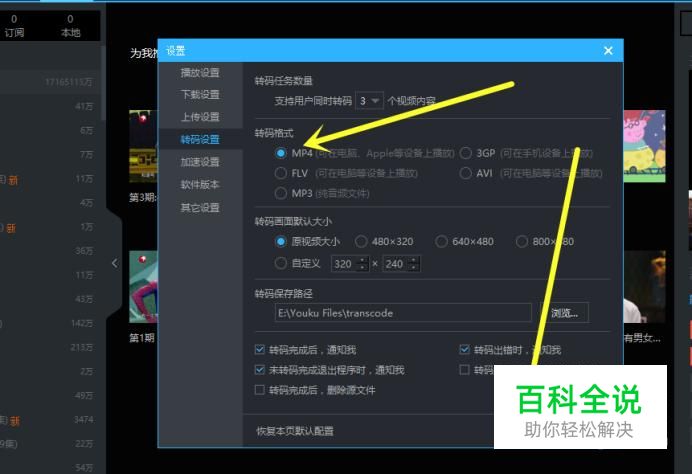Toggle 转码出错时，通知我 checkbox
The width and height of the screenshot is (692, 474).
(x=464, y=350)
